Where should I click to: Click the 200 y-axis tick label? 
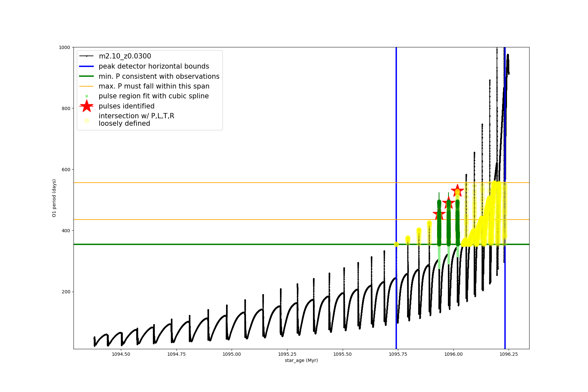pos(66,292)
